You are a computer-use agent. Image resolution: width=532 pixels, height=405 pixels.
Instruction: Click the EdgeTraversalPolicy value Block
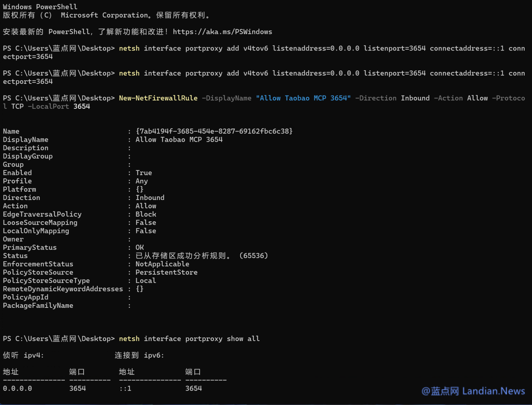146,214
